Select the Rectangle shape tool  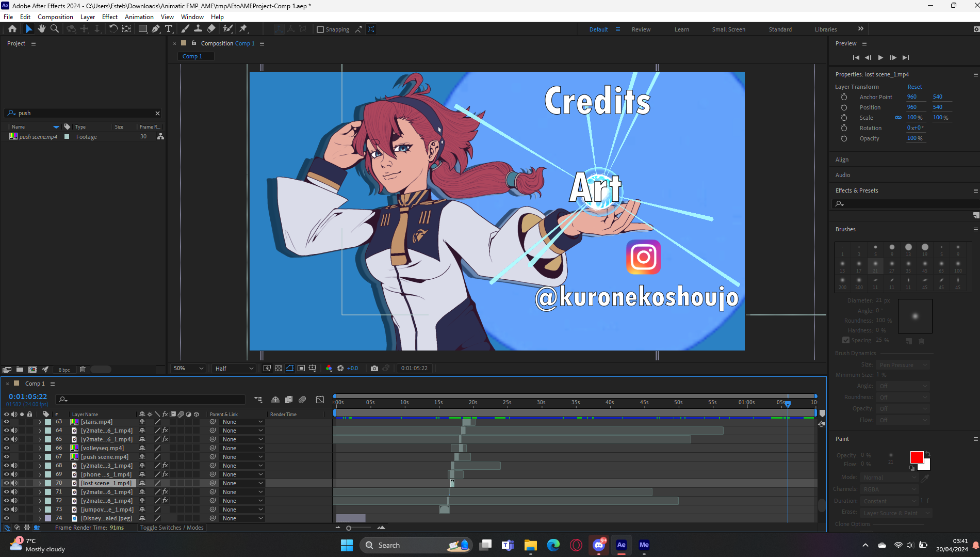[x=143, y=29]
